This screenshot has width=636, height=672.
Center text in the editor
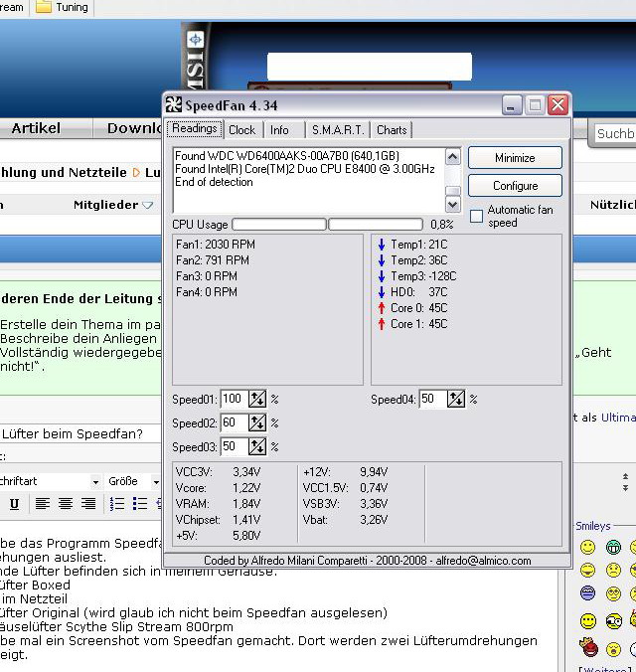[66, 504]
